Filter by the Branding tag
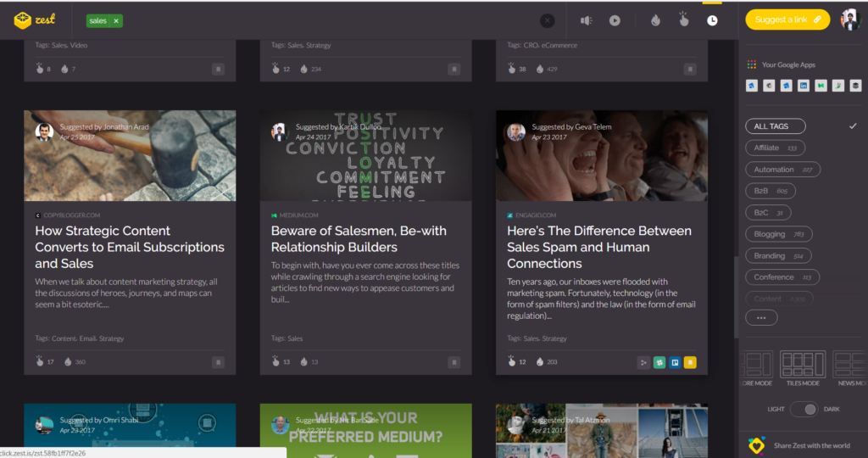 [x=778, y=256]
